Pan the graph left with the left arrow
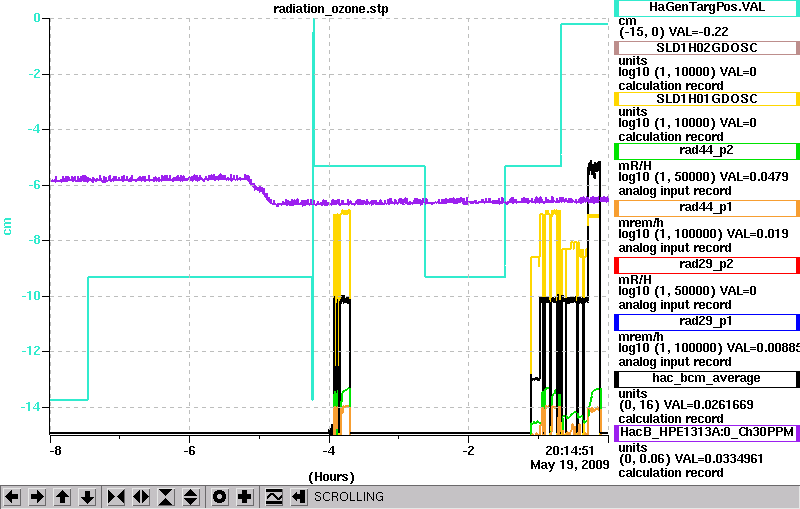 tap(12, 497)
